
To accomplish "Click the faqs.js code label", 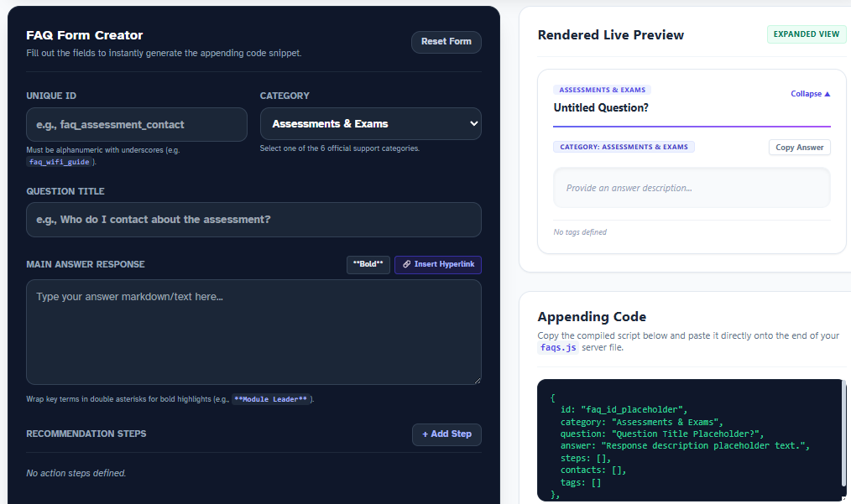I will [x=558, y=348].
